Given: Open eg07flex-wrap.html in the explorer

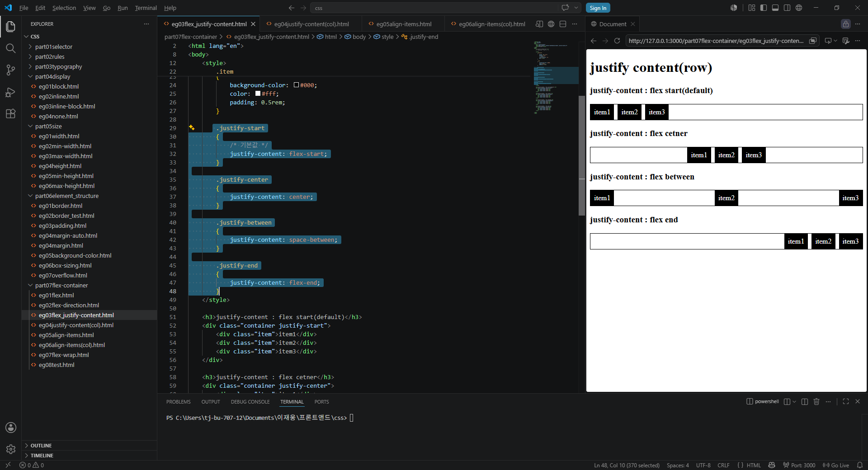Looking at the screenshot, I should coord(64,355).
